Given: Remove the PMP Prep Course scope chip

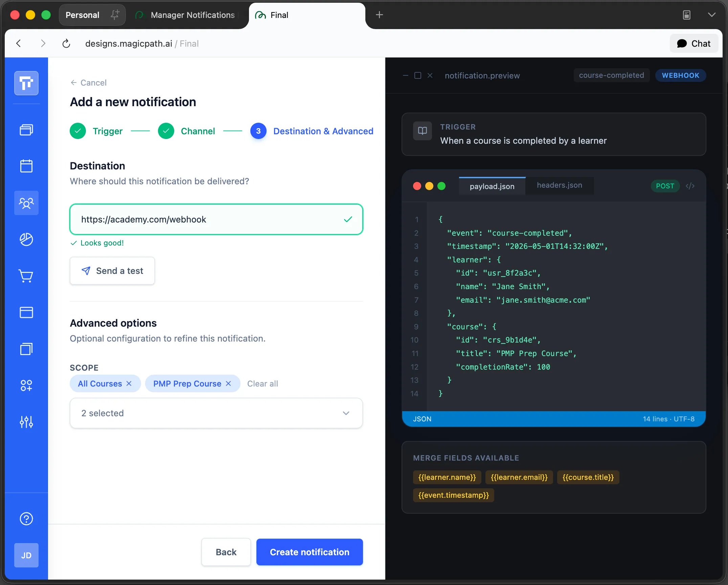Looking at the screenshot, I should [228, 383].
